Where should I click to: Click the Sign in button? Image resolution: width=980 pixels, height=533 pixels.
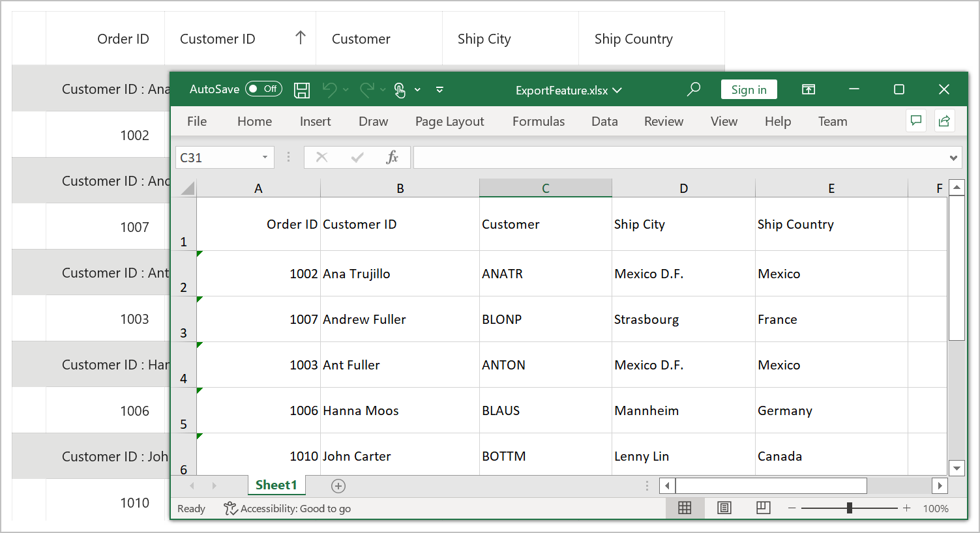click(x=749, y=90)
